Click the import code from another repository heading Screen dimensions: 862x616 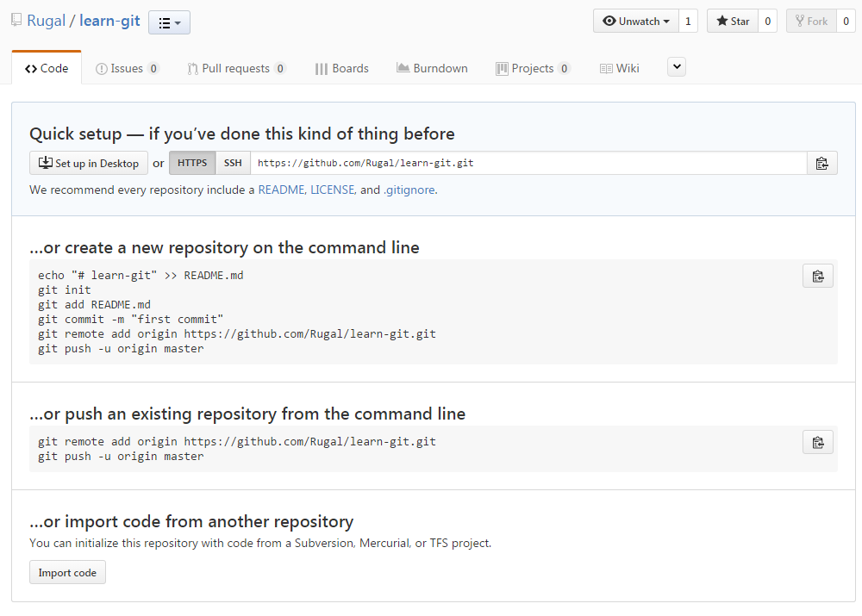[x=191, y=521]
